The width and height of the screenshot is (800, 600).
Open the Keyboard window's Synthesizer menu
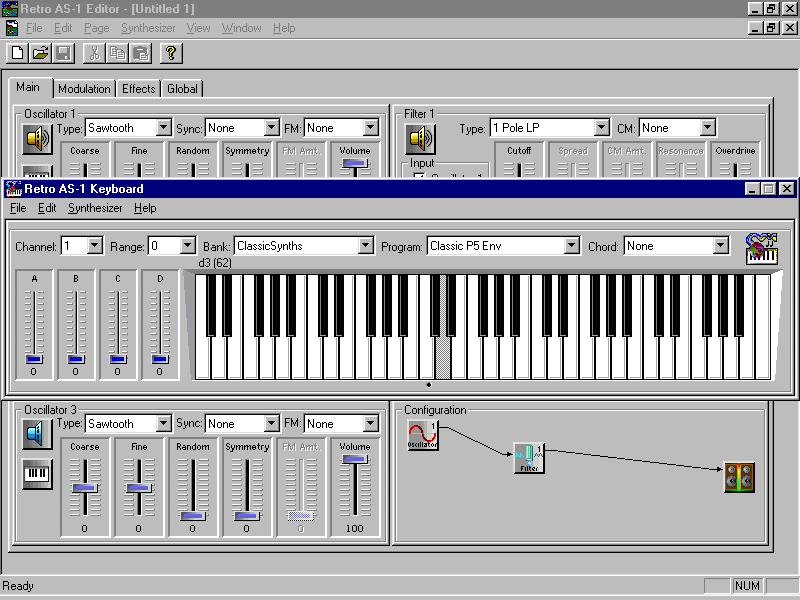click(x=95, y=208)
